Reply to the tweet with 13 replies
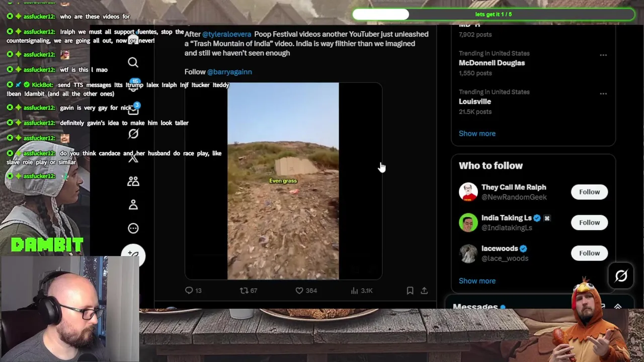The height and width of the screenshot is (362, 644). (x=193, y=290)
